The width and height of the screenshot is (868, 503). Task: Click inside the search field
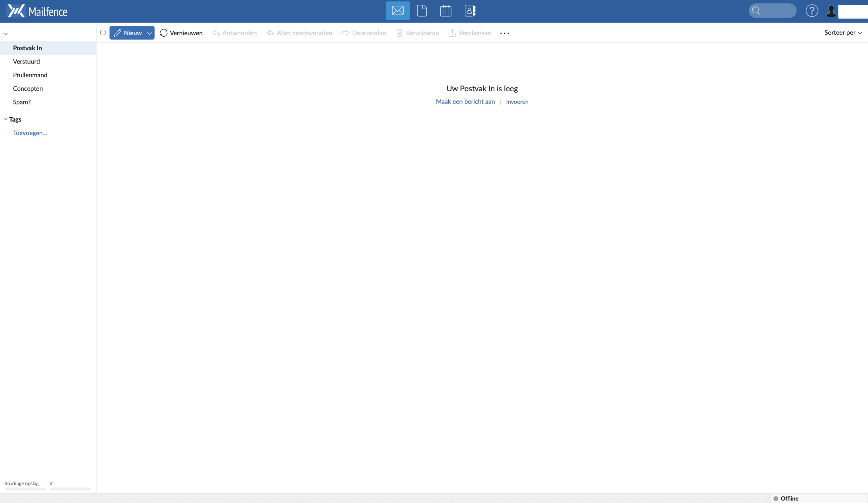point(772,11)
